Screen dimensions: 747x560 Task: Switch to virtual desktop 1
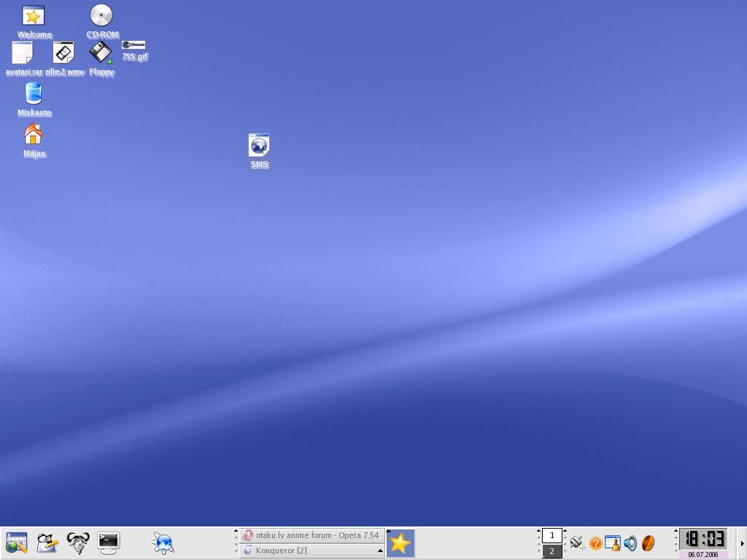coord(552,535)
